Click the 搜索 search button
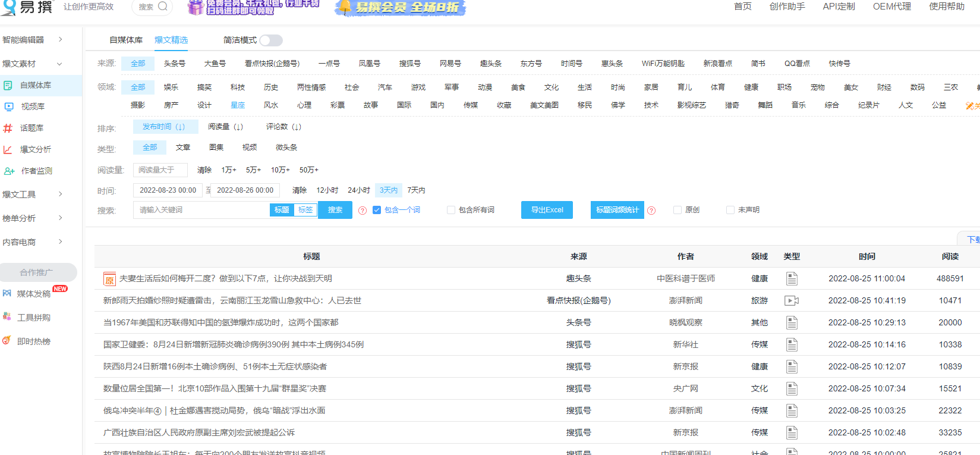980x455 pixels. [335, 210]
